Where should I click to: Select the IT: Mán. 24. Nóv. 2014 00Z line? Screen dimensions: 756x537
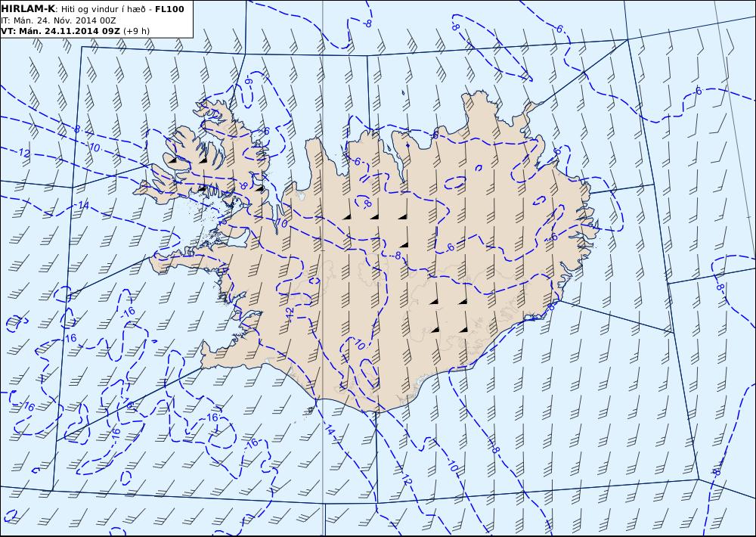pos(58,20)
